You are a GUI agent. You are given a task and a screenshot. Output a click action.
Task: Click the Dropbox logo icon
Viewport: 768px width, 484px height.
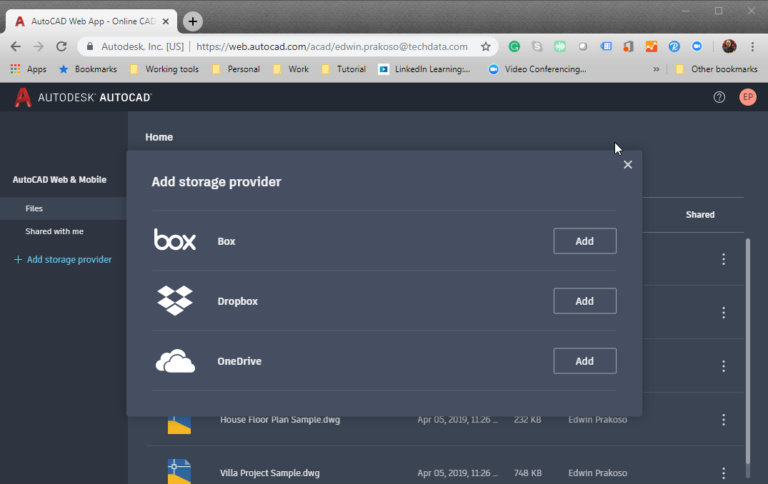[175, 300]
